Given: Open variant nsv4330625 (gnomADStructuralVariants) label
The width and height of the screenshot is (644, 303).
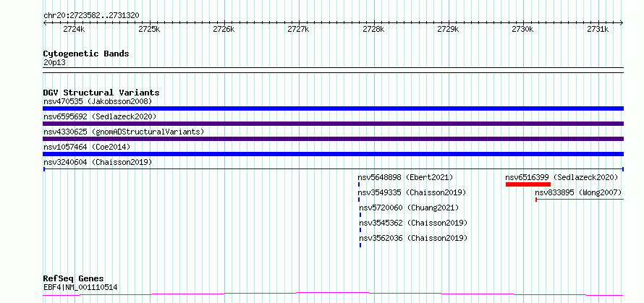Looking at the screenshot, I should click(x=124, y=132).
